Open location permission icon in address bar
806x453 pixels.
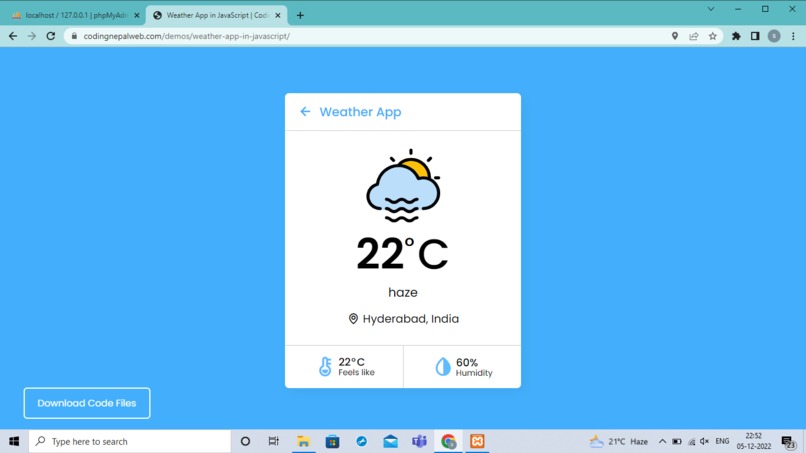point(675,36)
